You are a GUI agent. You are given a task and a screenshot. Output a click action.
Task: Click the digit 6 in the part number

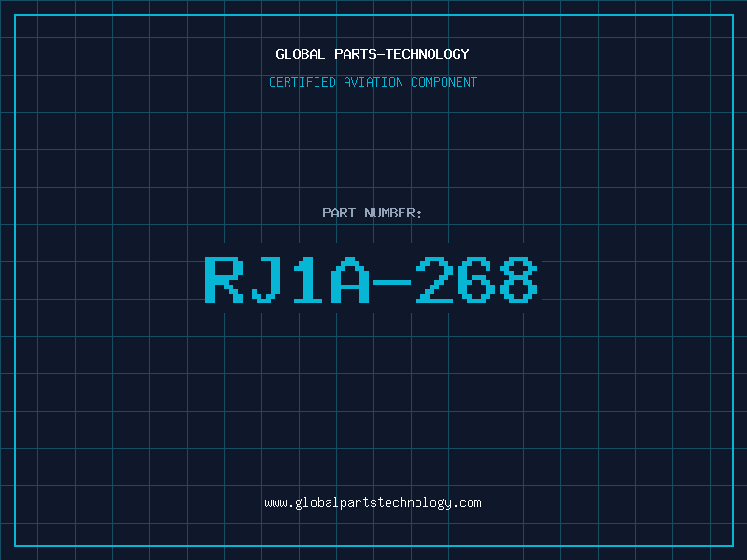[x=476, y=280]
